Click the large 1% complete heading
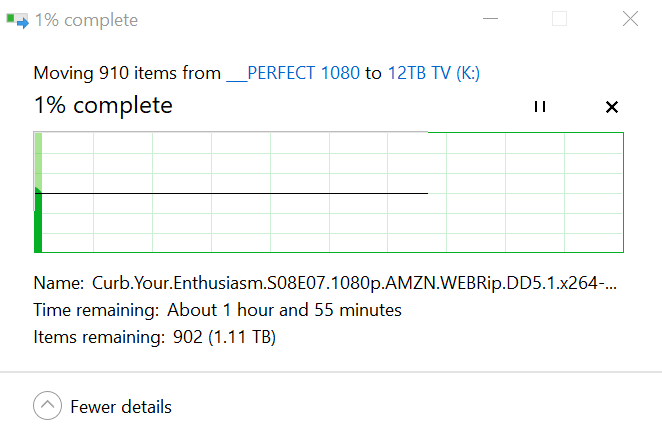662x437 pixels. pyautogui.click(x=103, y=105)
